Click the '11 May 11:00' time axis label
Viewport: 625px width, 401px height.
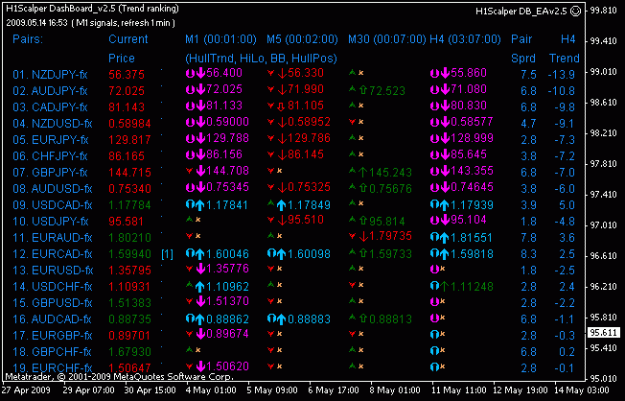(x=459, y=390)
